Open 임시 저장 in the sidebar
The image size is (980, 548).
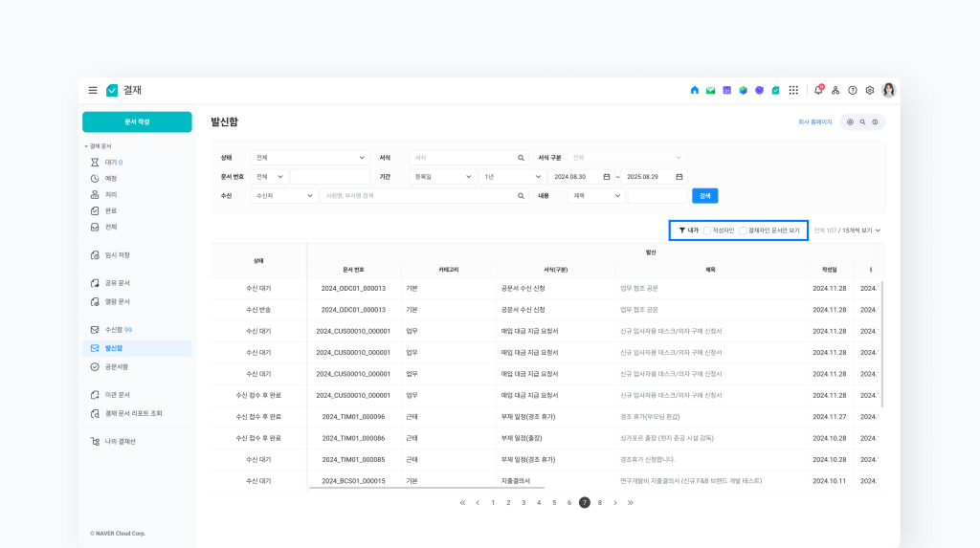pos(117,255)
